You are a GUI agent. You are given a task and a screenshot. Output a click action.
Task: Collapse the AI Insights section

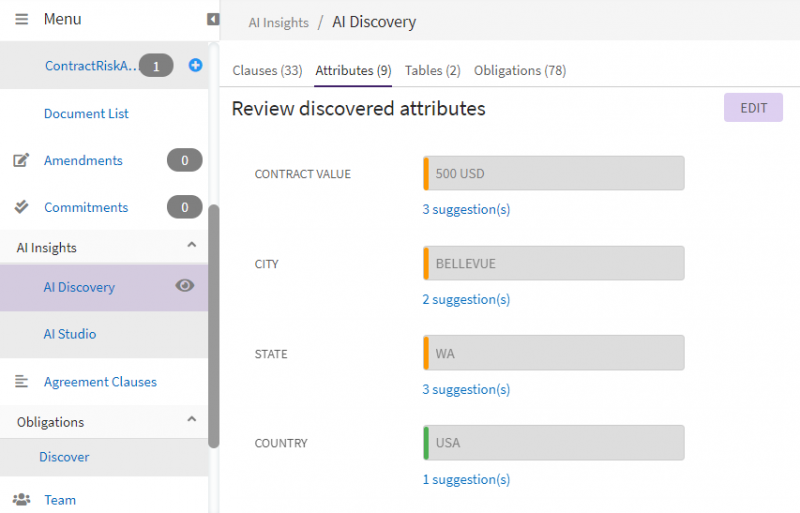click(x=192, y=246)
